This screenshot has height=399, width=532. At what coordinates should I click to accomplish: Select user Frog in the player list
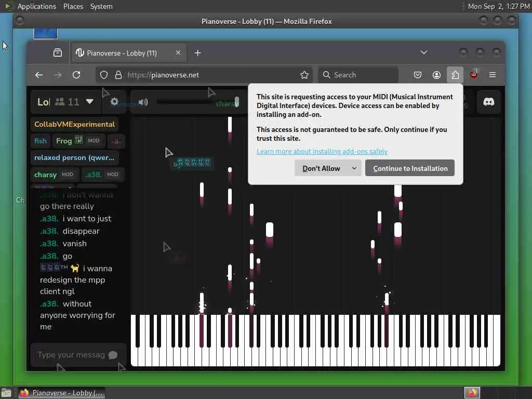click(79, 141)
